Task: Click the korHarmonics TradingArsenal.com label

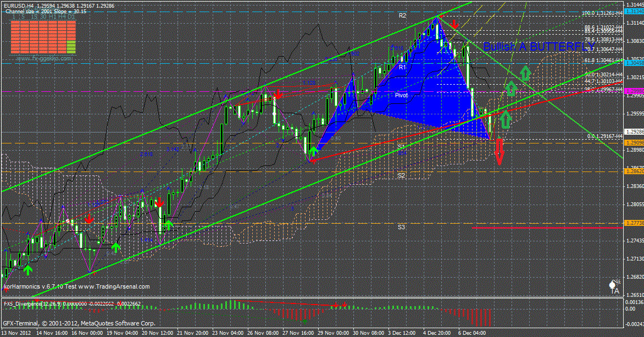Action: pyautogui.click(x=77, y=286)
